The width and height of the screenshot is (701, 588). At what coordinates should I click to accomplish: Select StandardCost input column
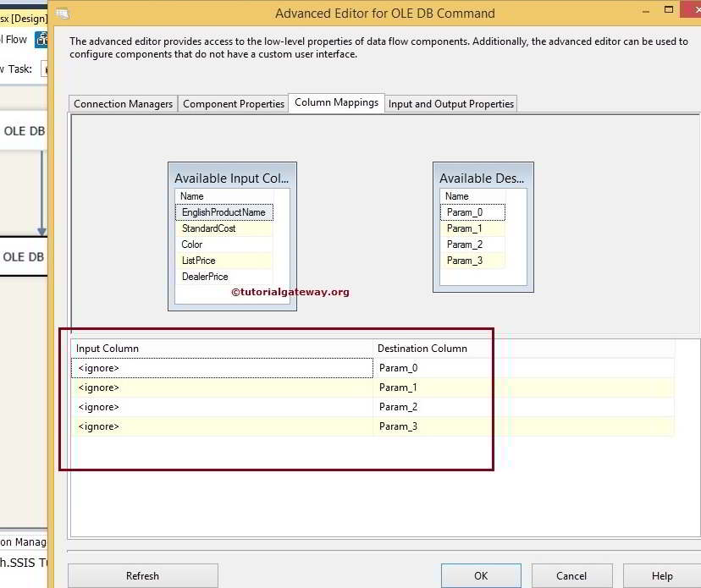coord(223,228)
